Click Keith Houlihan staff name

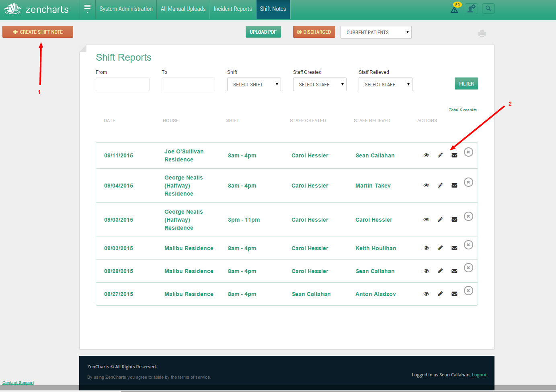[x=376, y=248]
